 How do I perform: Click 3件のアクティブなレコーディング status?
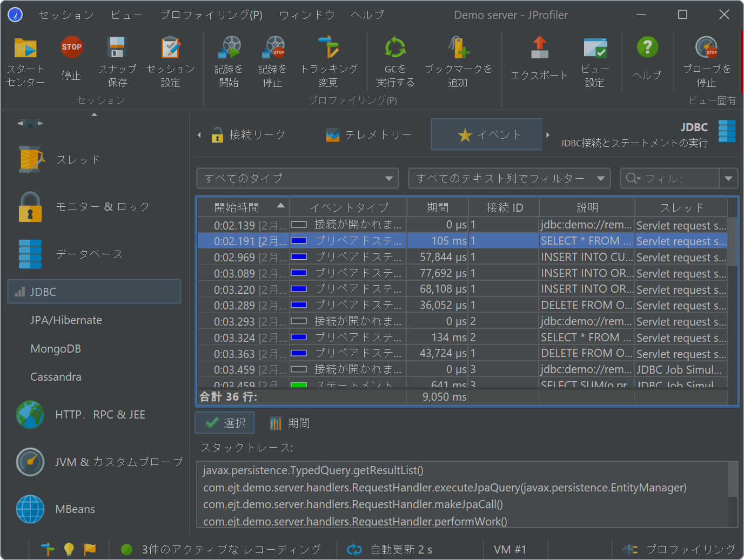click(x=222, y=549)
